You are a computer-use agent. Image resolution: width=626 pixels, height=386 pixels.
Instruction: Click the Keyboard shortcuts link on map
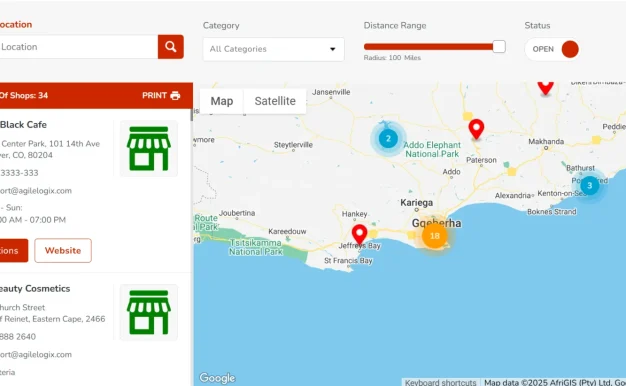pyautogui.click(x=440, y=382)
